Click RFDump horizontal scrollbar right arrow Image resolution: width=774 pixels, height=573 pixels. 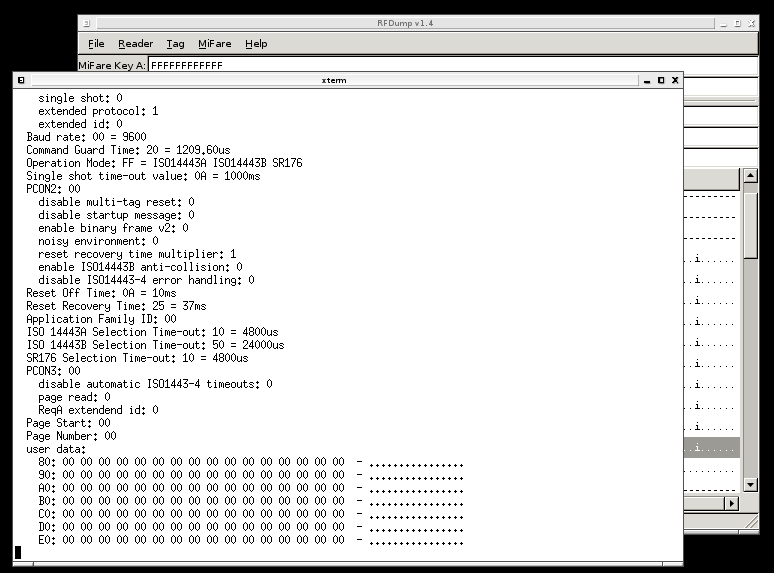click(x=732, y=503)
